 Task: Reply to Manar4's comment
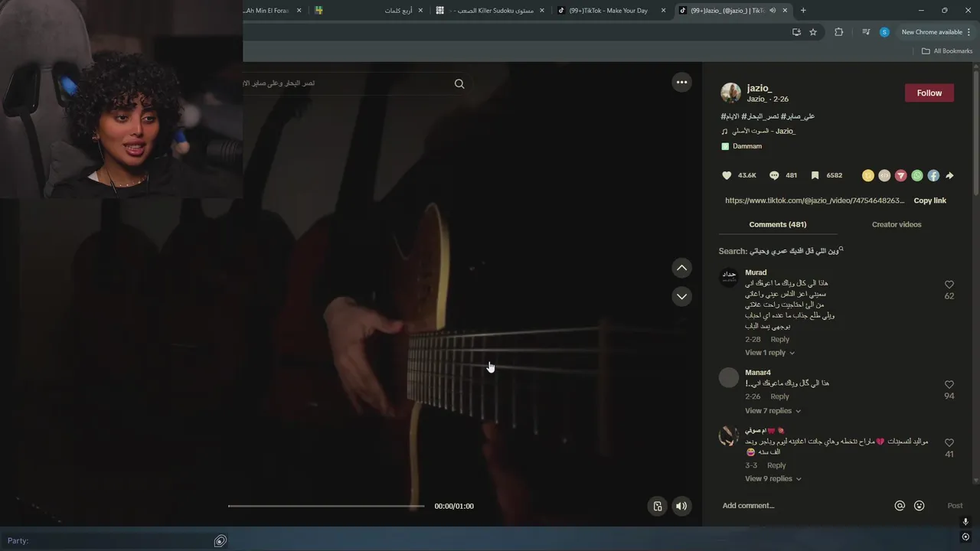coord(779,396)
